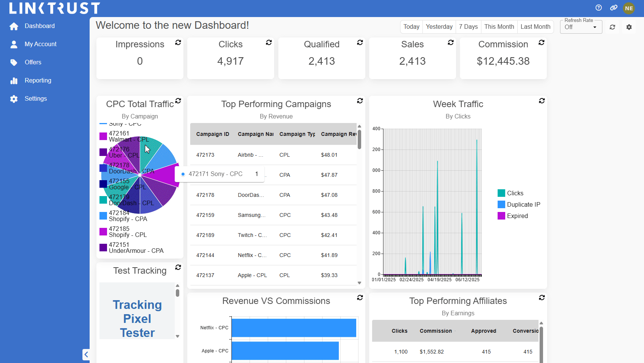Select campaign row 472178 DoorDash
This screenshot has height=363, width=644.
[273, 195]
